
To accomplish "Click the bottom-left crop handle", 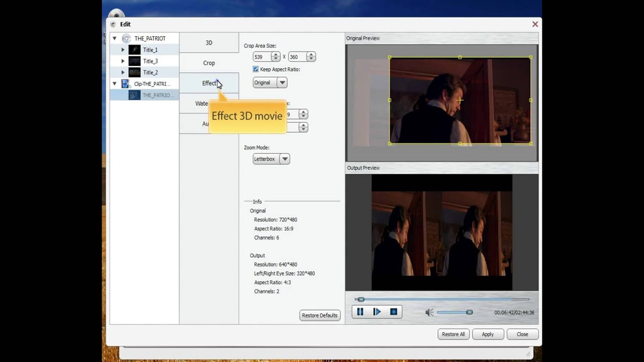I will tap(389, 143).
